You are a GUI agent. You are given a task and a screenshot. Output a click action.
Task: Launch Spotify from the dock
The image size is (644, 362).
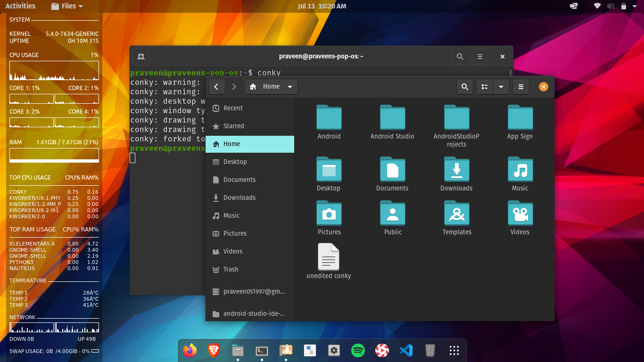(x=358, y=350)
